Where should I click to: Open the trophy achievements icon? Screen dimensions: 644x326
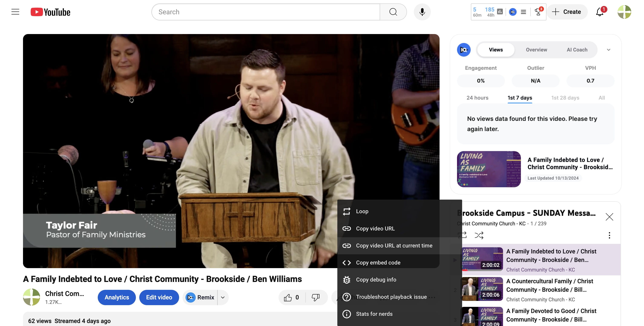tap(538, 12)
